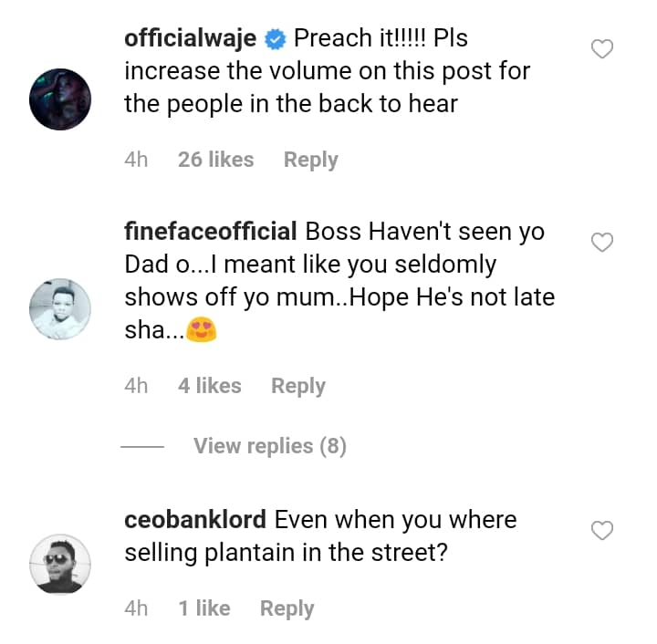Show the 26 likes list
Viewport: 657px width, 644px height.
point(215,160)
